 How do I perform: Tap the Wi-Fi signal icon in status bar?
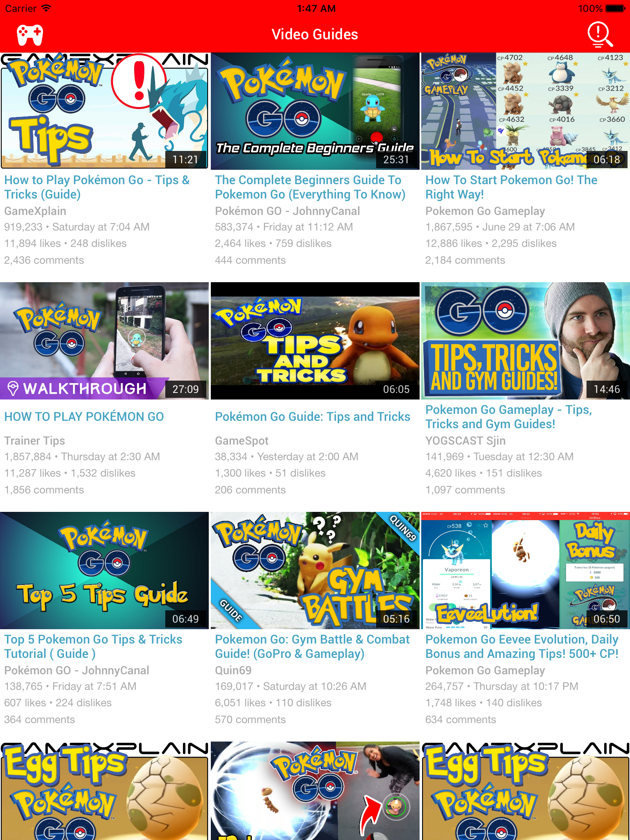(x=46, y=9)
